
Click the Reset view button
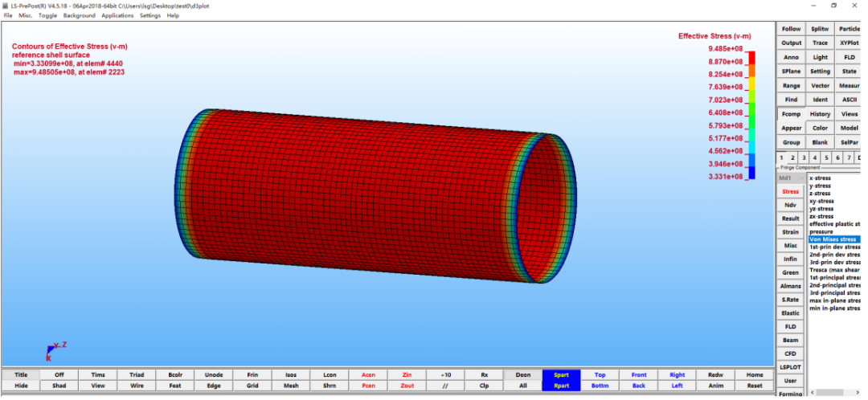click(x=755, y=386)
